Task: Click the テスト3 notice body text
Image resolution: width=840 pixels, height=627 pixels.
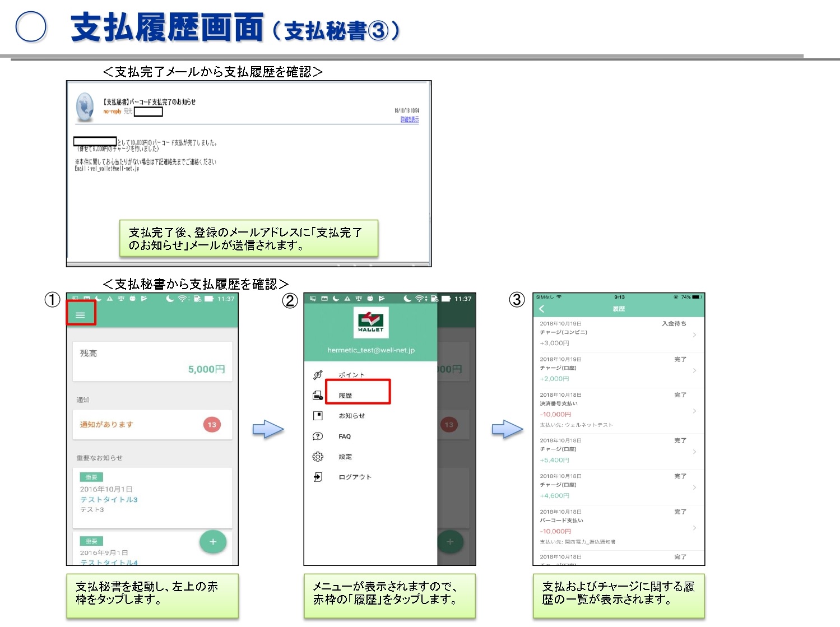Action: (x=92, y=509)
